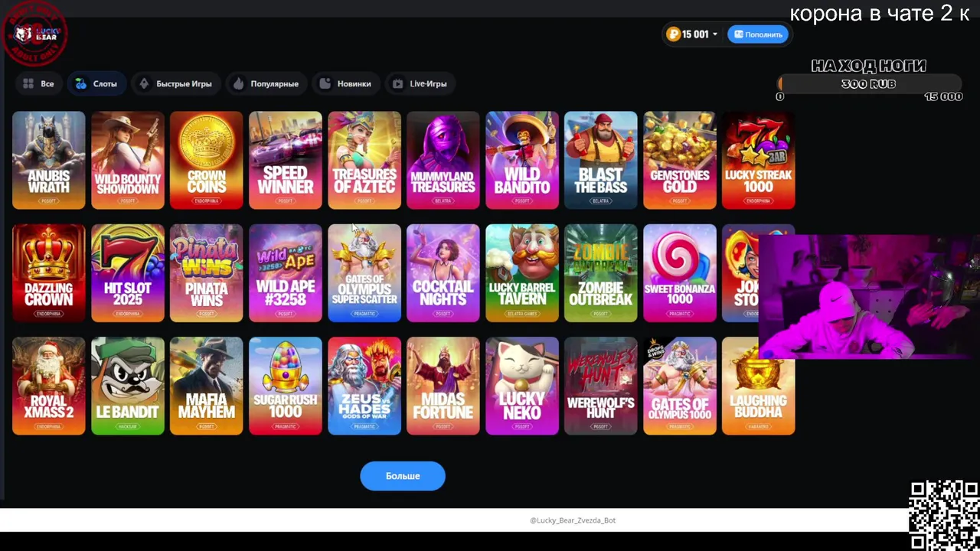Play the Pinata Wins slot

[x=207, y=273]
